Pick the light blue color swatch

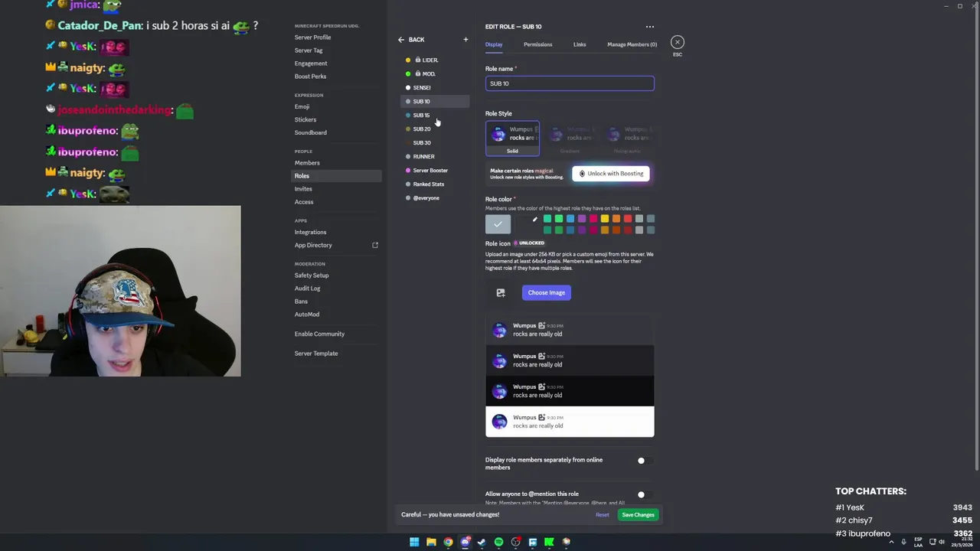point(570,219)
